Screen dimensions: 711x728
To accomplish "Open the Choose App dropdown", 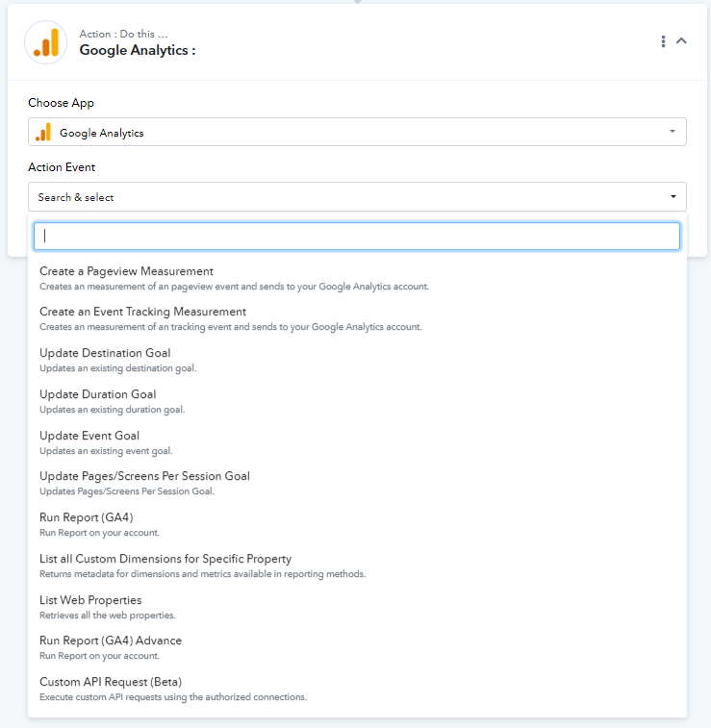I will [x=357, y=132].
